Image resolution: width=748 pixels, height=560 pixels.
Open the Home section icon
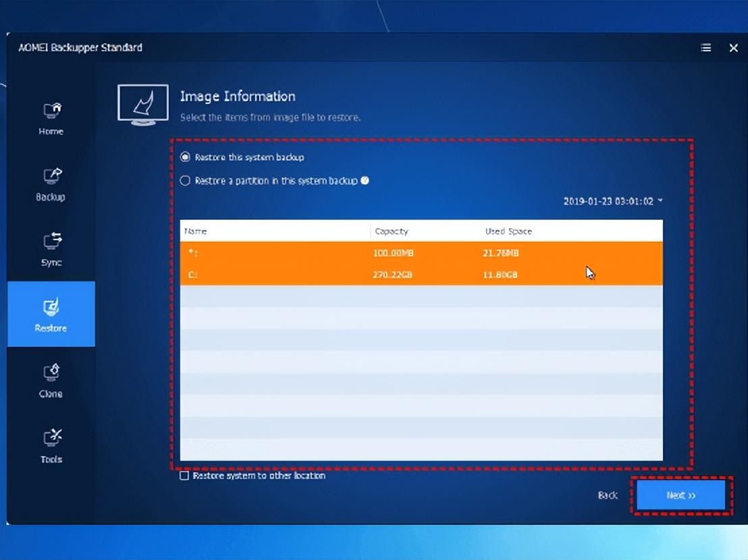click(52, 111)
